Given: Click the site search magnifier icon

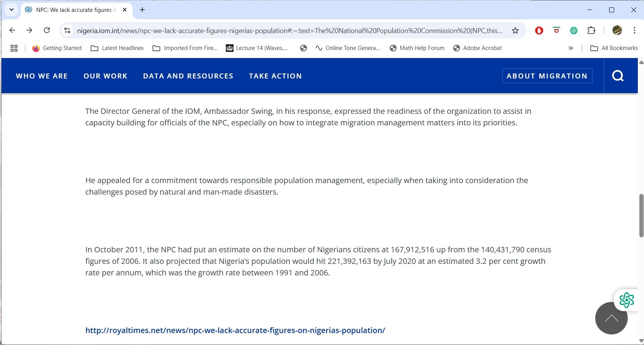Looking at the screenshot, I should (617, 76).
